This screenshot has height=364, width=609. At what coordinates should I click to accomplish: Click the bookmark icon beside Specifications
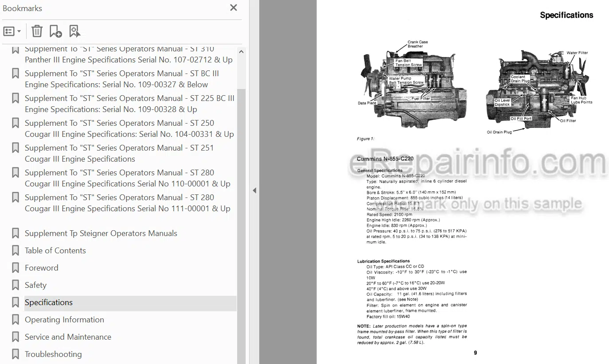click(x=16, y=302)
